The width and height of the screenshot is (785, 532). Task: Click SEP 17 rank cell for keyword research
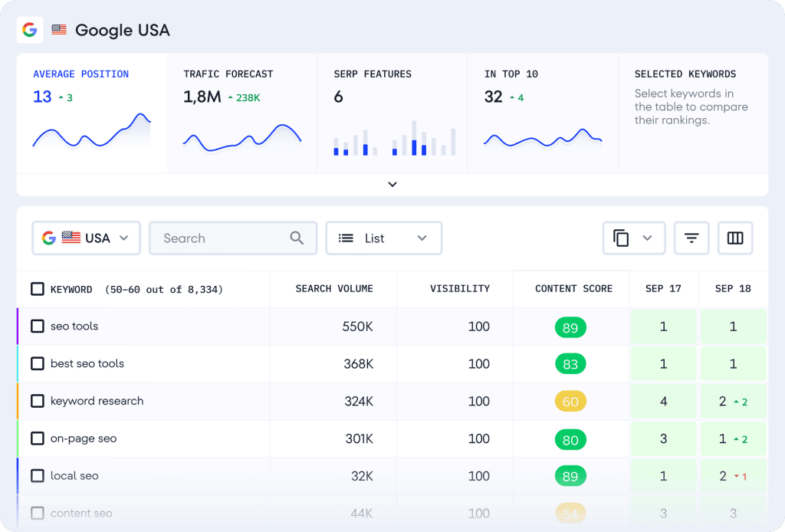click(x=663, y=402)
